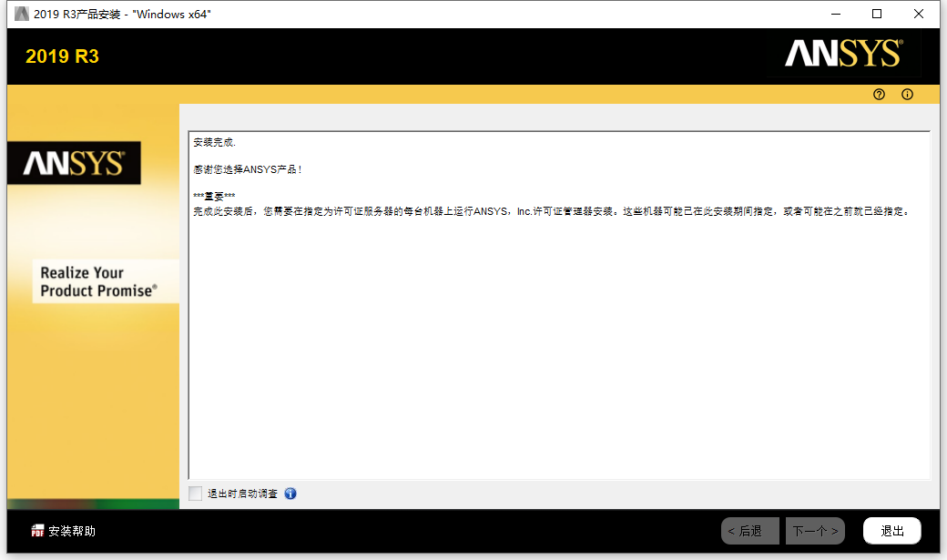Image resolution: width=947 pixels, height=560 pixels.
Task: Click the 感谢您选择ANSYS产品 line
Action: (x=248, y=169)
